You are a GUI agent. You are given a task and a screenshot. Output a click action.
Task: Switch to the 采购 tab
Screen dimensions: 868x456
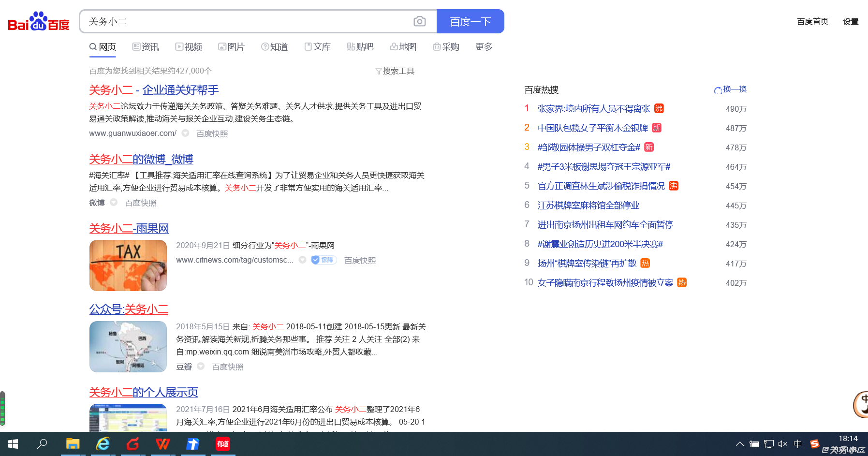446,47
